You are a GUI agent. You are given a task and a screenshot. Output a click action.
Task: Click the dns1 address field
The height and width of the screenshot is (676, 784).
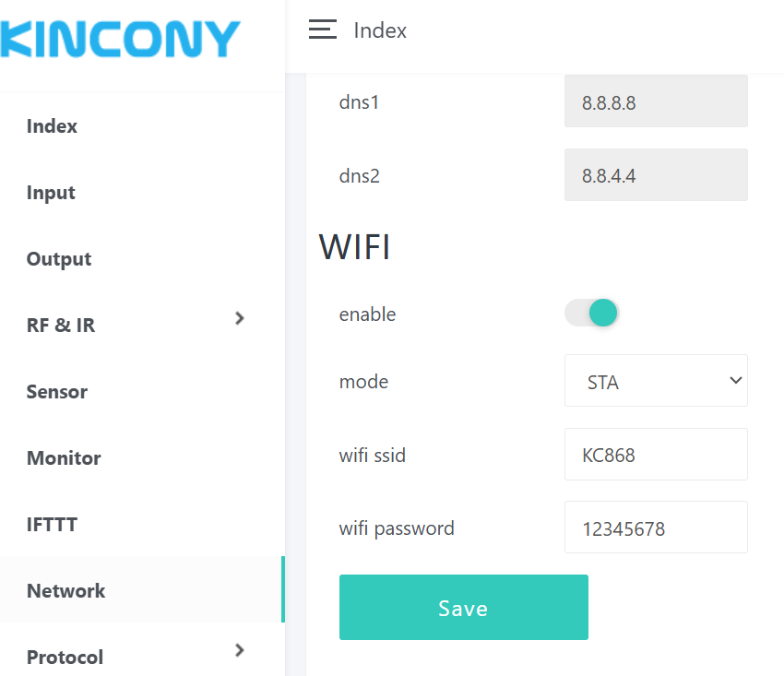656,102
